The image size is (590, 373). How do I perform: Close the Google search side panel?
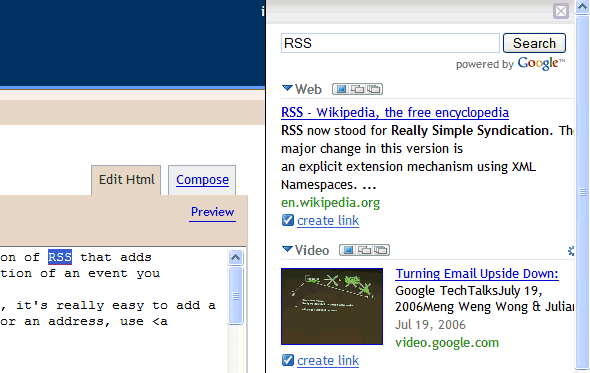pos(561,11)
